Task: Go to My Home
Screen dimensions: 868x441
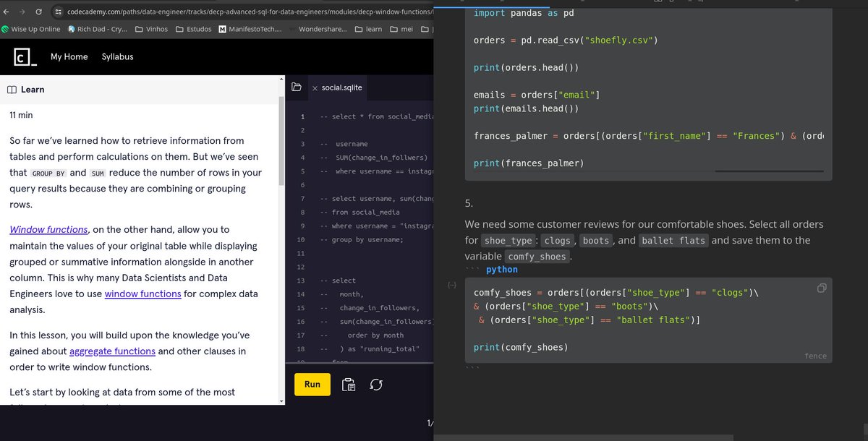Action: 69,56
